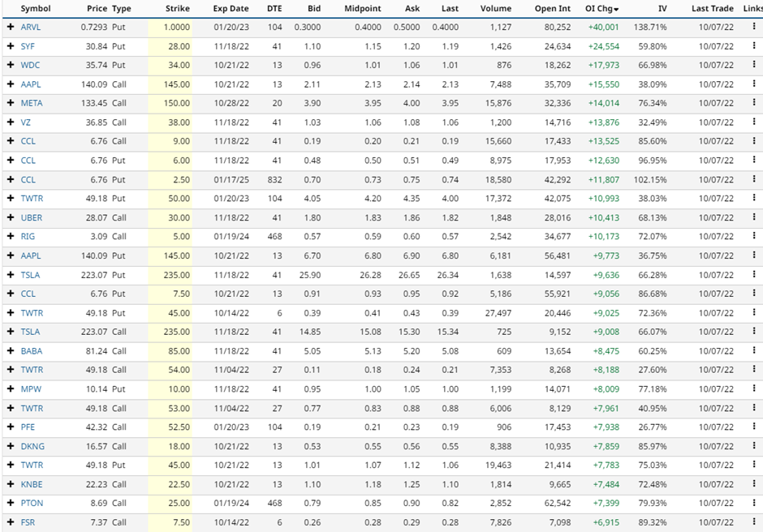Open the links menu for the FSR row
The width and height of the screenshot is (763, 532).
(754, 521)
